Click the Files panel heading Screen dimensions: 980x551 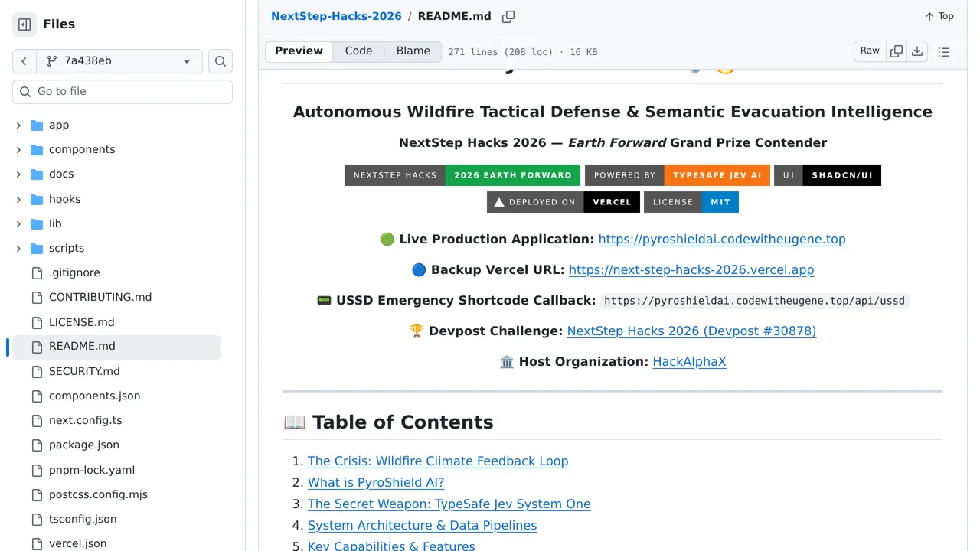point(59,24)
